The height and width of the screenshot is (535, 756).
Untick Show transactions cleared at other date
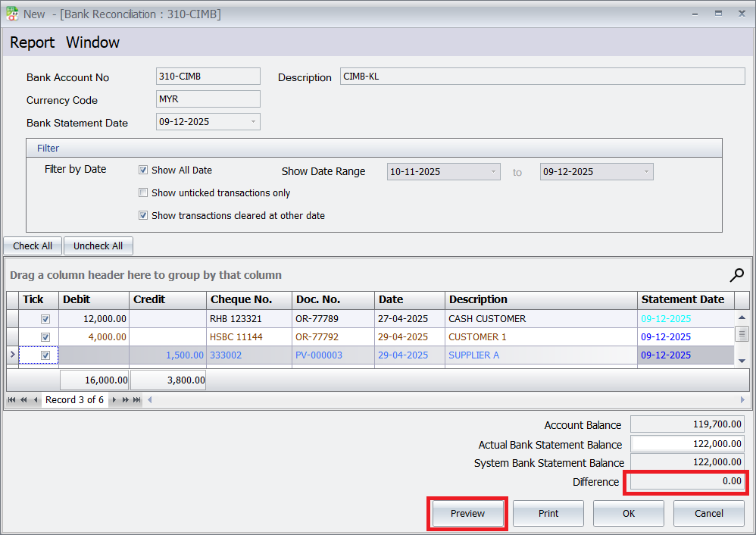pyautogui.click(x=143, y=215)
